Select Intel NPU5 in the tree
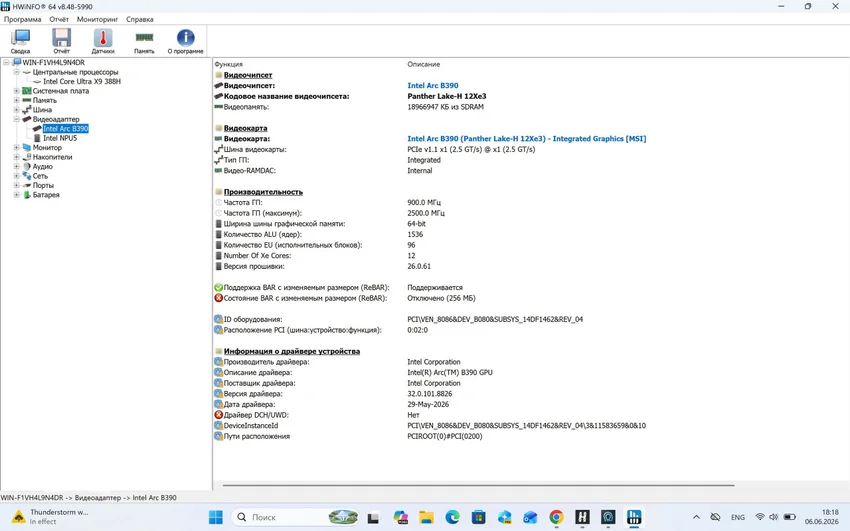 coord(60,138)
